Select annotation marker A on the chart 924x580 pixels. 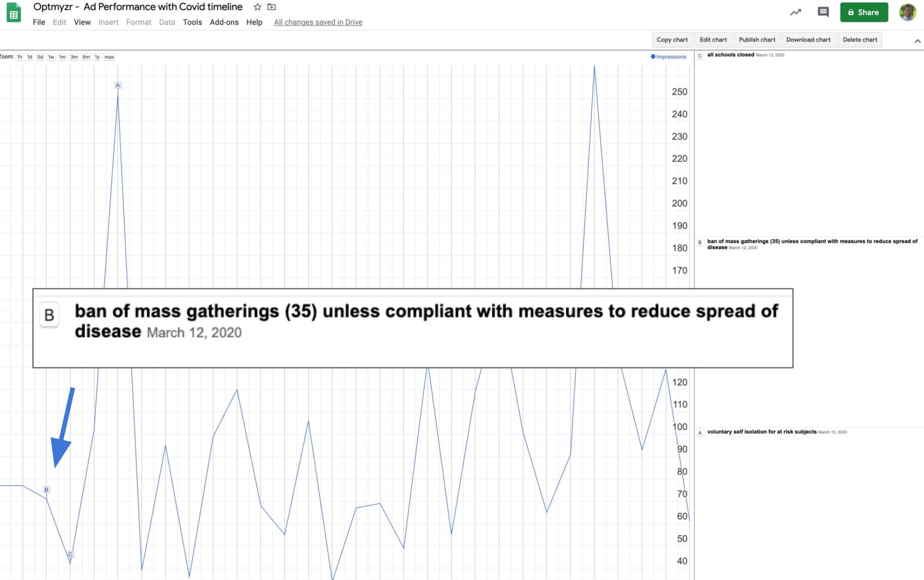[x=118, y=85]
